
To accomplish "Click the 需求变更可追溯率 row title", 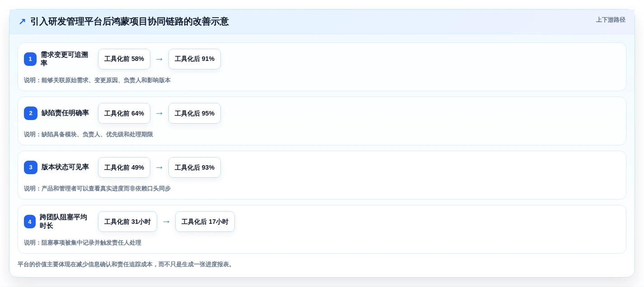I will click(64, 59).
